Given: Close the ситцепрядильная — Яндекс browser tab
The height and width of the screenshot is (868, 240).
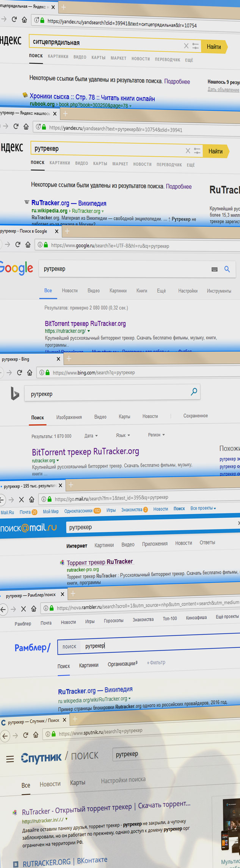Looking at the screenshot, I should click(x=53, y=7).
